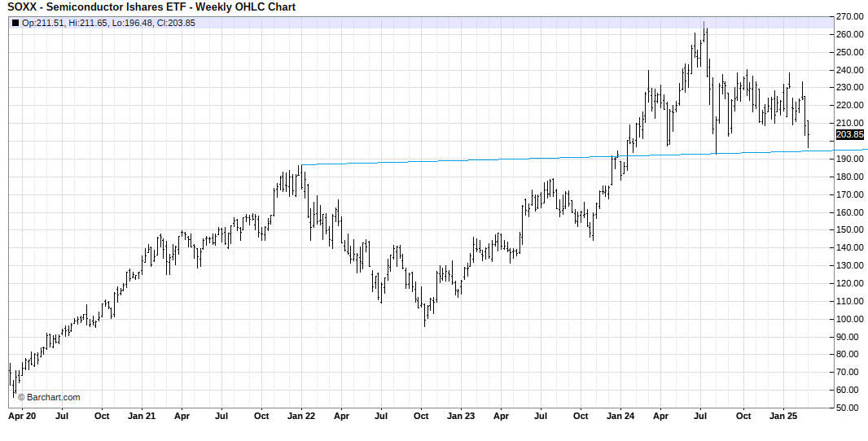Click the 190.00 price axis label
Viewport: 868px width, 441px height.
click(851, 159)
